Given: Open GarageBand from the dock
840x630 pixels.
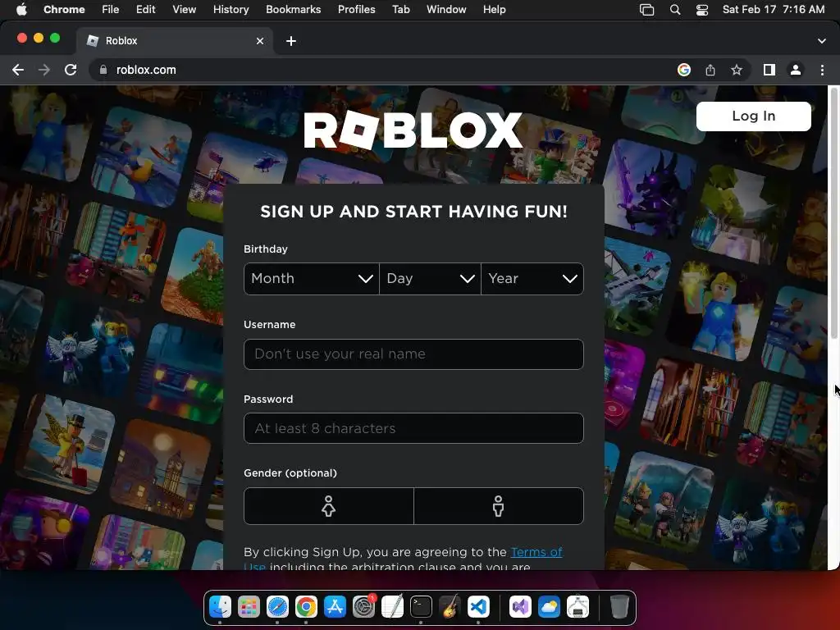Looking at the screenshot, I should tap(450, 606).
